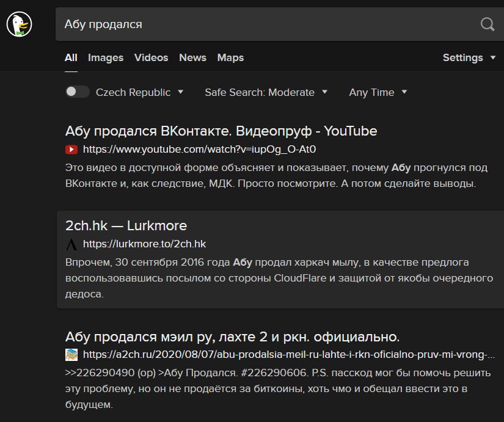504x422 pixels.
Task: Open the youtube.com/watch URL link
Action: (199, 150)
